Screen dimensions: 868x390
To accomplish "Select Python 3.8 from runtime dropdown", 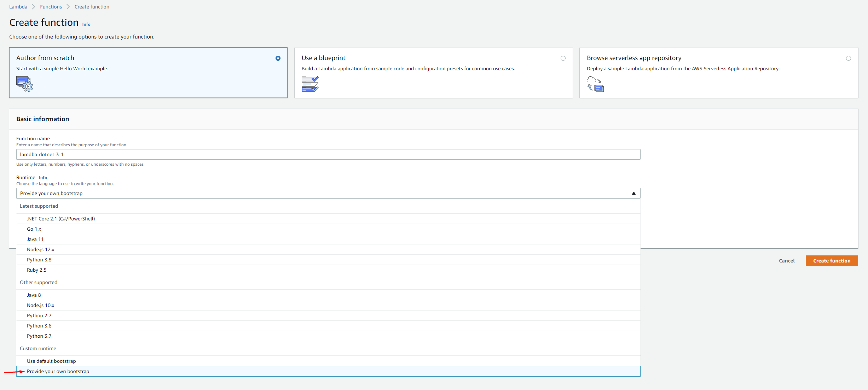I will (40, 259).
